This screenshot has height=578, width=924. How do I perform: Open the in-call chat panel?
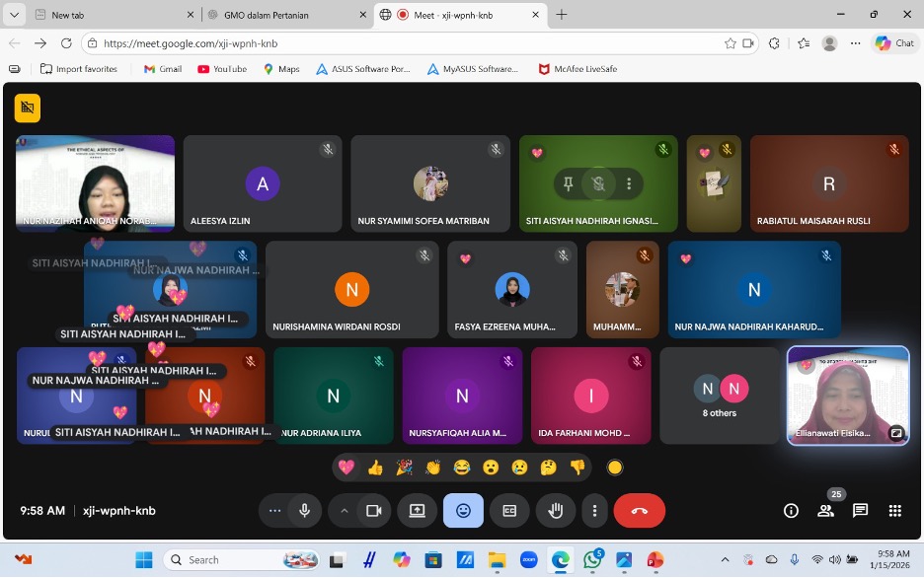[860, 511]
